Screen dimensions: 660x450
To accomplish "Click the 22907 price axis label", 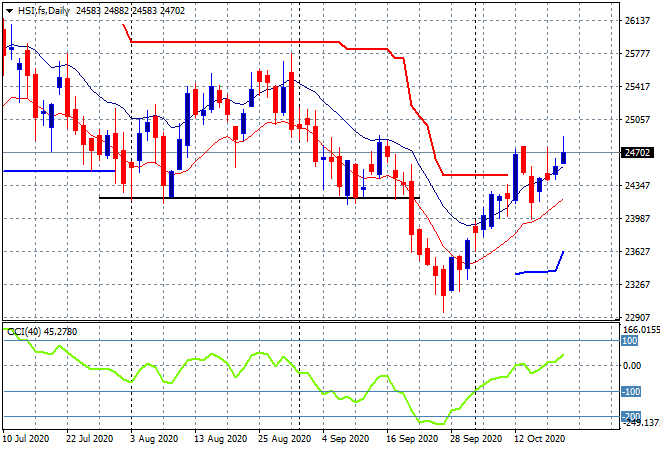I will coord(638,317).
